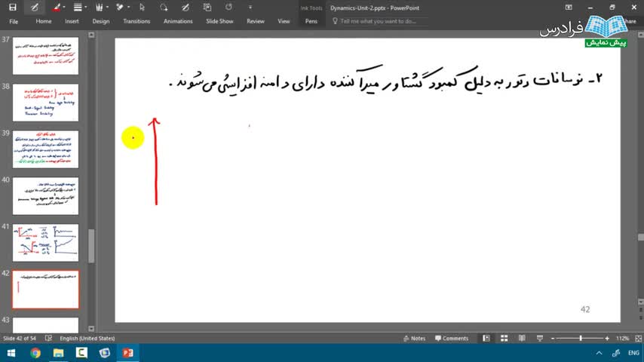Open the View tab
Viewport: 644px width, 362px height.
click(284, 21)
